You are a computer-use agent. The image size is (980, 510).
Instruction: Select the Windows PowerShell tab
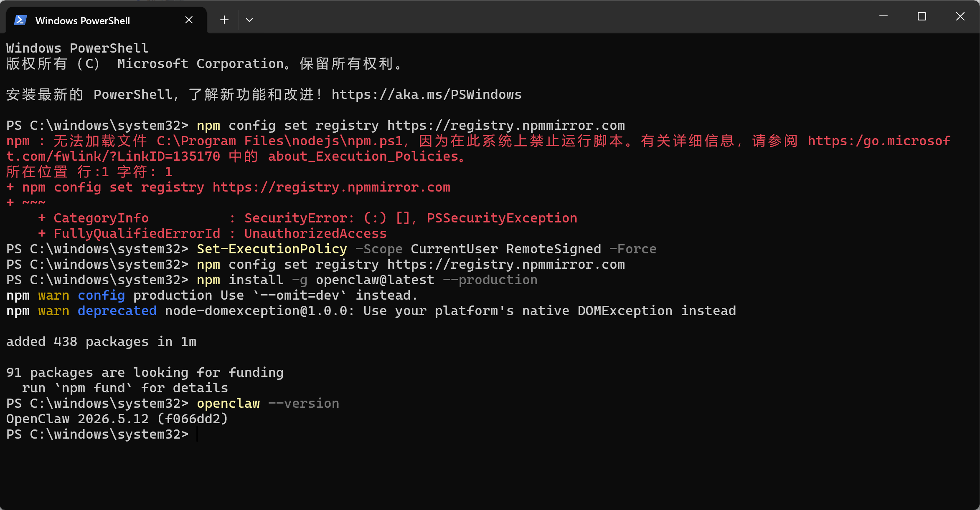106,20
